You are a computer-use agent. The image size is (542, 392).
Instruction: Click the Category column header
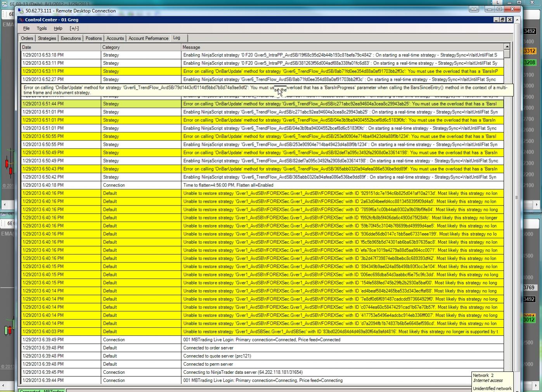click(x=141, y=47)
